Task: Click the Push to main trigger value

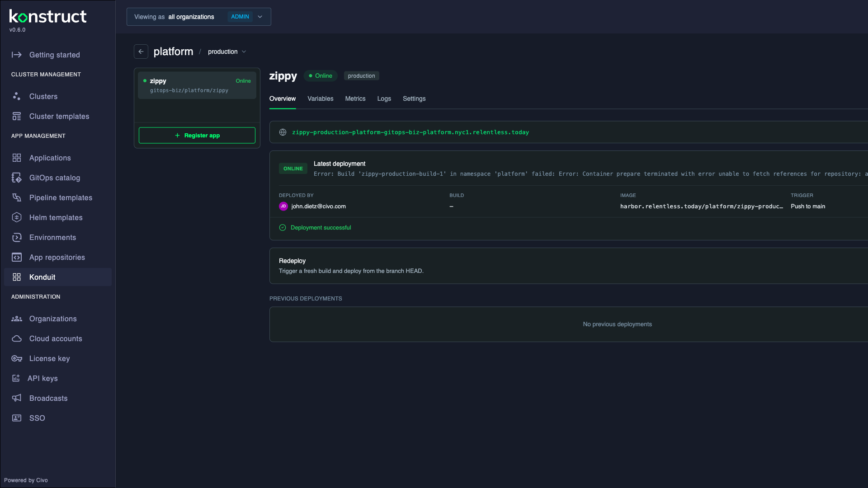Action: coord(808,206)
